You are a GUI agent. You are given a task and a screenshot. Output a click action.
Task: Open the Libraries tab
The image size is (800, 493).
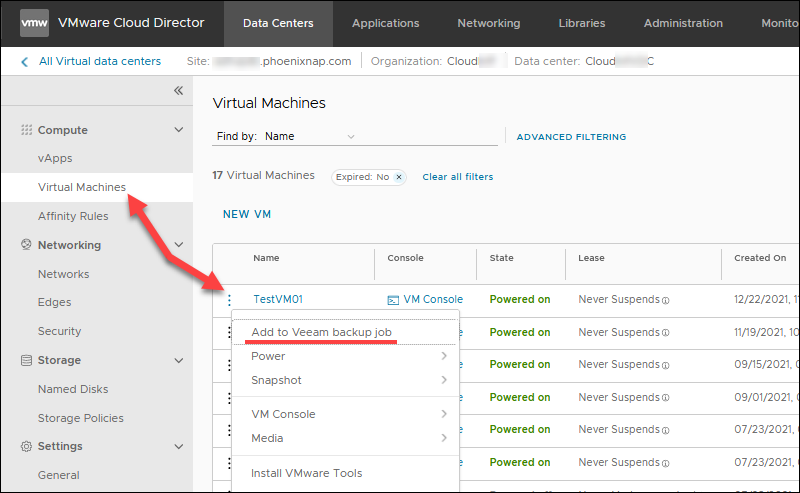pyautogui.click(x=582, y=23)
